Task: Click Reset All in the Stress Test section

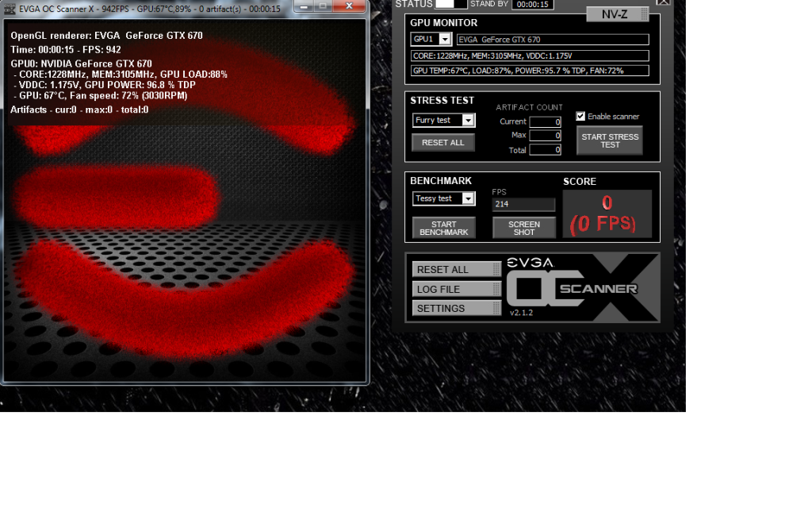Action: coord(443,143)
